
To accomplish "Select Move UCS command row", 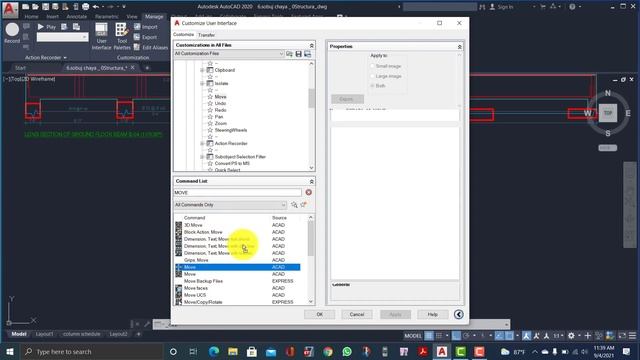I will click(238, 295).
